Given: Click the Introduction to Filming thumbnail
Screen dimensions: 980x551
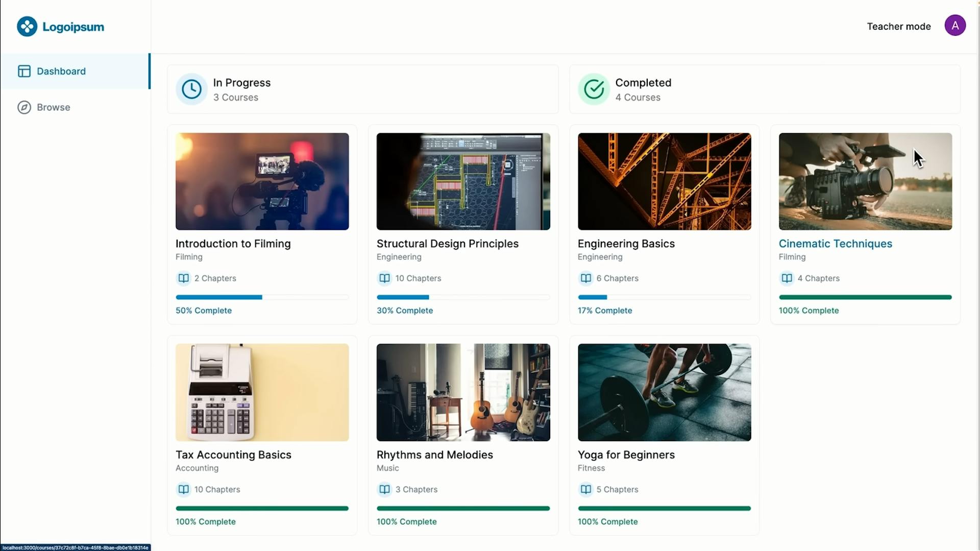Looking at the screenshot, I should 262,181.
